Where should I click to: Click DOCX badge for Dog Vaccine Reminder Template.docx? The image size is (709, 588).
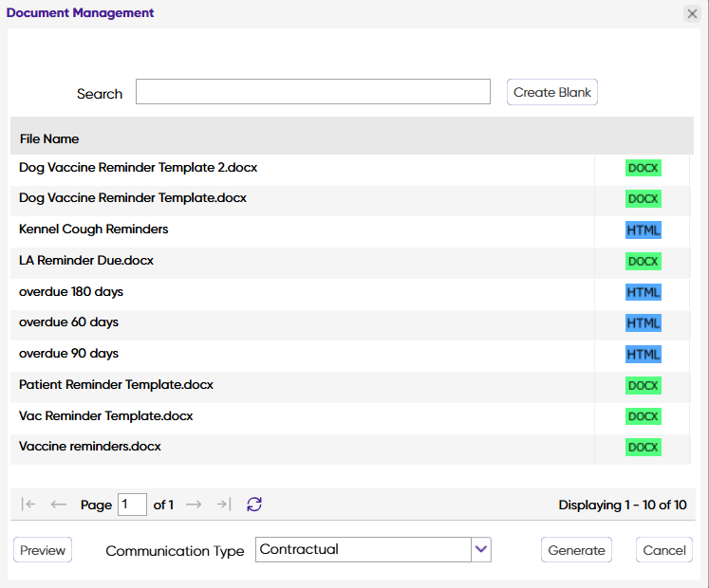(643, 199)
